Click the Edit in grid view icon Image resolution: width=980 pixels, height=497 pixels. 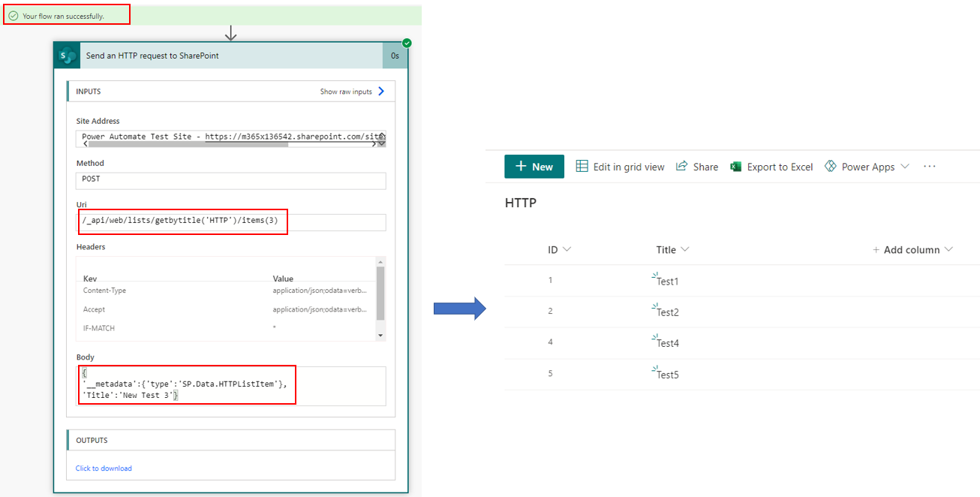(x=582, y=167)
